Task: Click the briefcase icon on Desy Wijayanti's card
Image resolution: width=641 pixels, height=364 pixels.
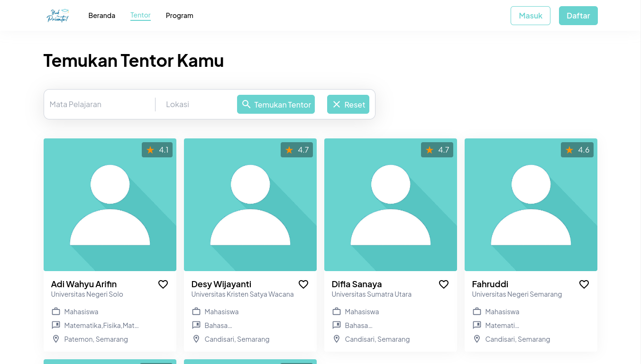Action: click(x=196, y=311)
